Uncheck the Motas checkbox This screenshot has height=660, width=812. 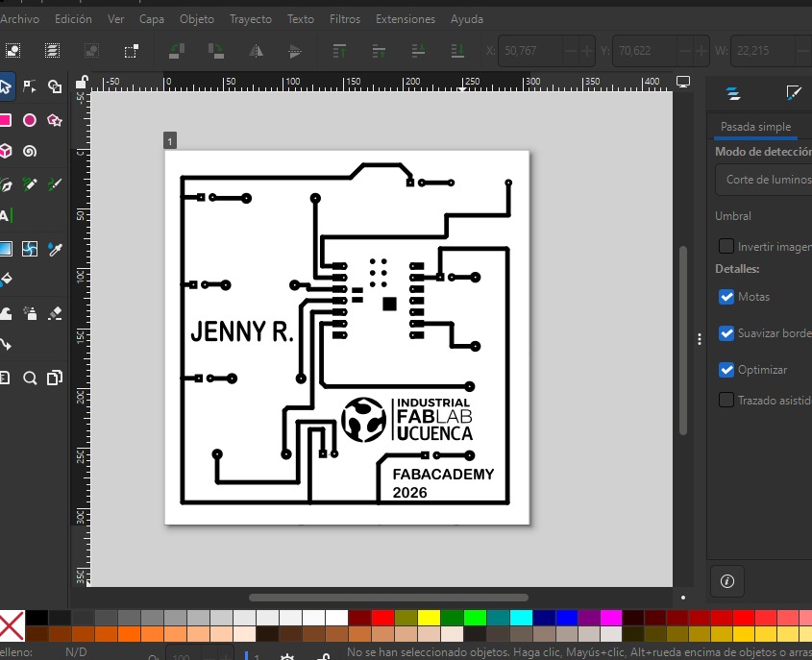tap(726, 297)
